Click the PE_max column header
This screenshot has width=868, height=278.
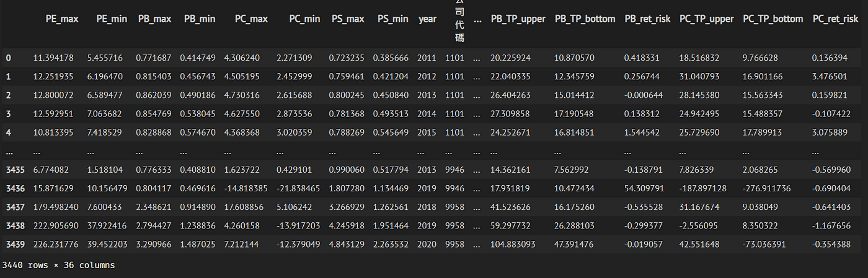62,19
